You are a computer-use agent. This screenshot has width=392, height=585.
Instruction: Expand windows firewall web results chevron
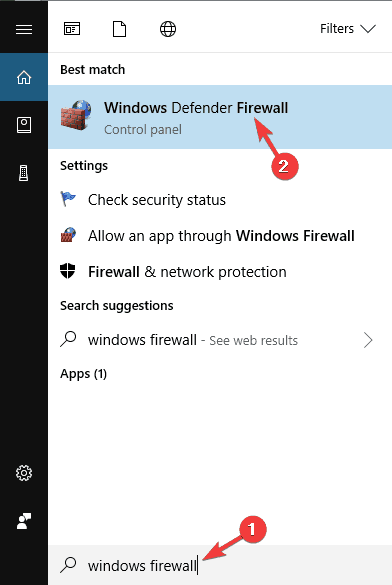coord(368,340)
